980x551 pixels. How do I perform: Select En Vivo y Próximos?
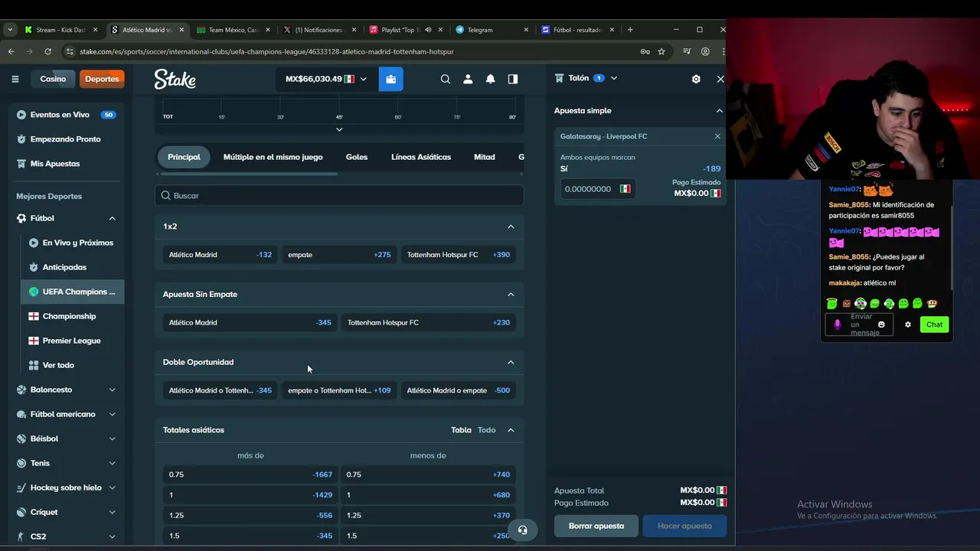point(72,243)
